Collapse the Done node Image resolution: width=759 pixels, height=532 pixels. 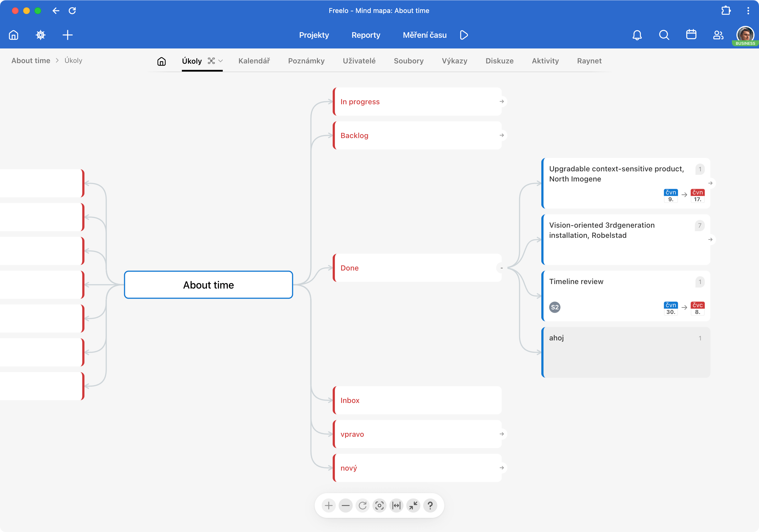pos(502,268)
